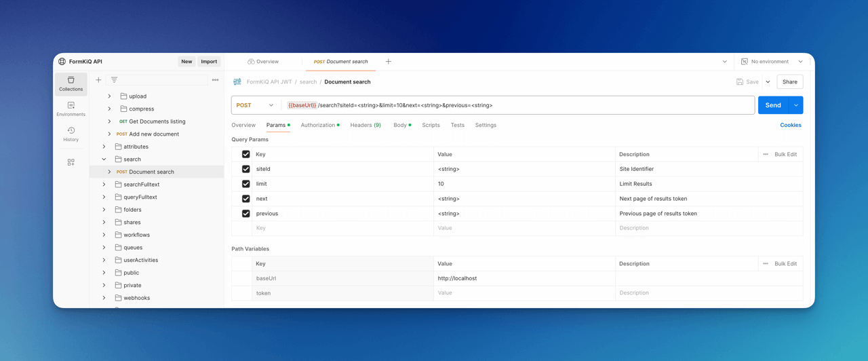Click the request URL input field
This screenshot has height=361, width=868.
click(x=519, y=105)
